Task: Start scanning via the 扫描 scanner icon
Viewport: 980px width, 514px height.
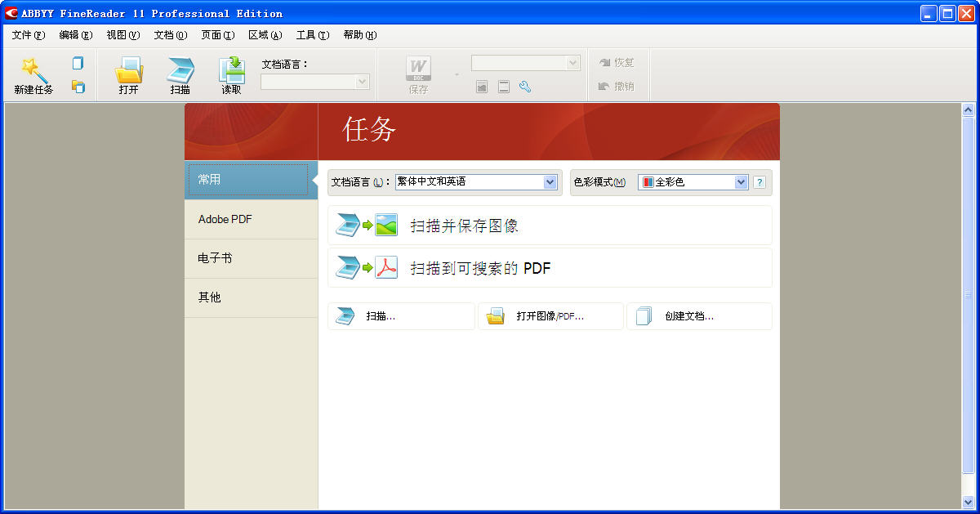Action: [180, 69]
